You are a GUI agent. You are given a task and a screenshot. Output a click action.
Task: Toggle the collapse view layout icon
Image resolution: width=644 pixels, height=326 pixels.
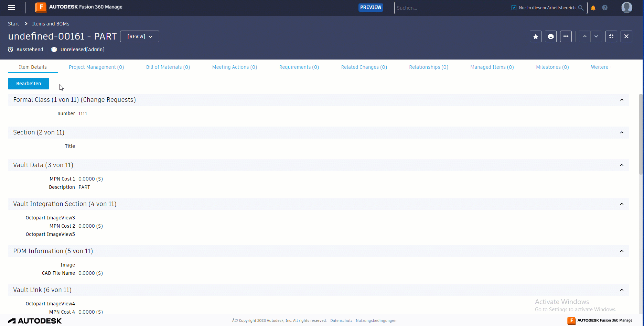click(611, 36)
